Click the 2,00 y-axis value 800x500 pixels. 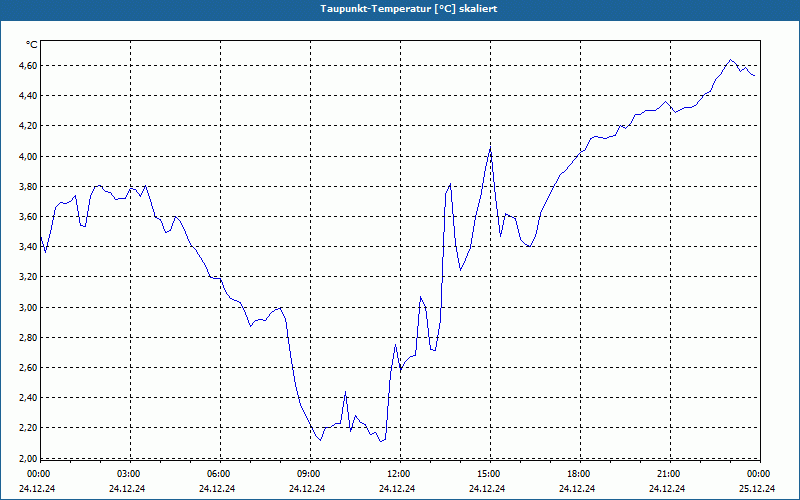coord(28,458)
